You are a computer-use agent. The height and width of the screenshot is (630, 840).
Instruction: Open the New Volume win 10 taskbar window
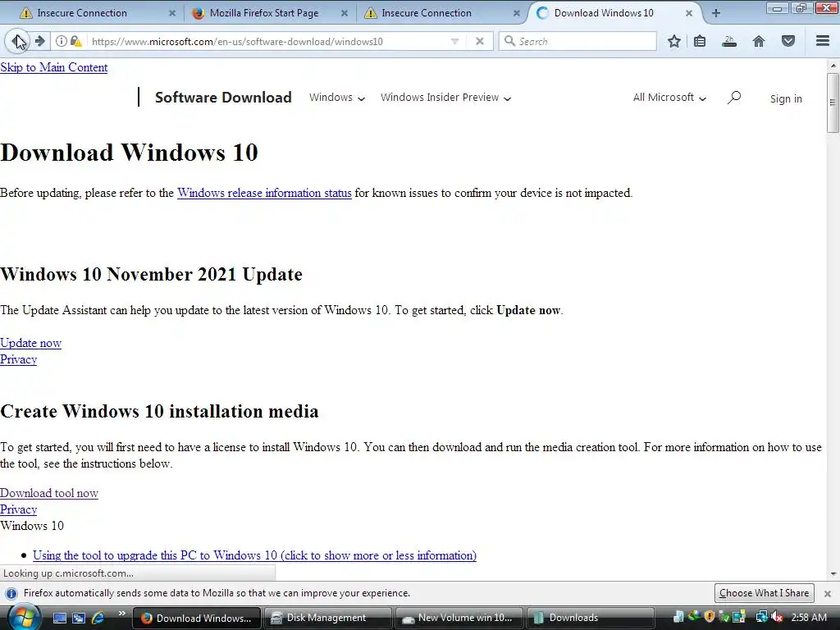(x=459, y=618)
